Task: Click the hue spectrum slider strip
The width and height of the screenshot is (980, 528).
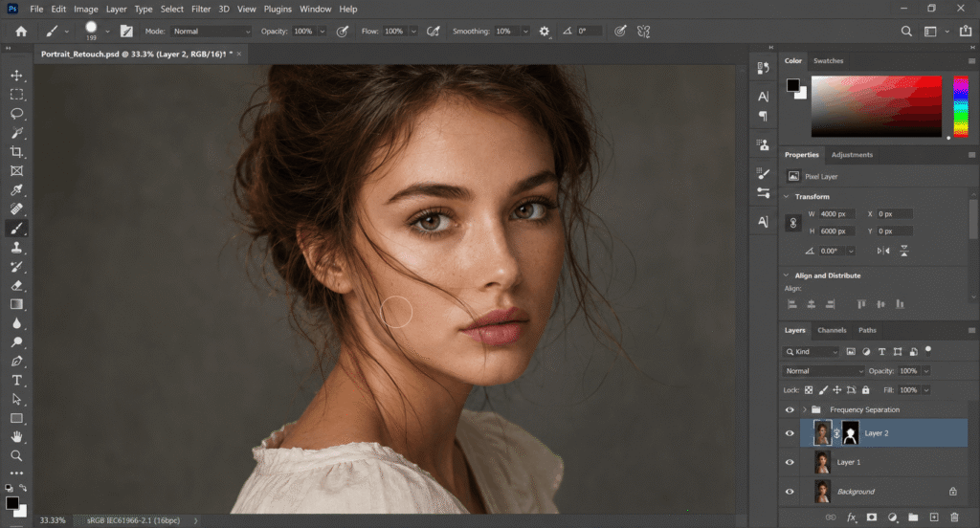Action: coord(961,106)
